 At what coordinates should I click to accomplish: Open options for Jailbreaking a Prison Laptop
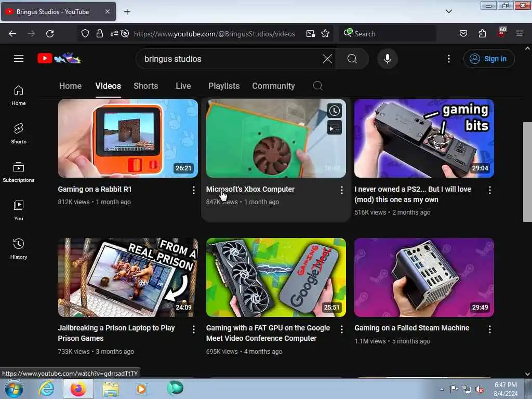[194, 329]
